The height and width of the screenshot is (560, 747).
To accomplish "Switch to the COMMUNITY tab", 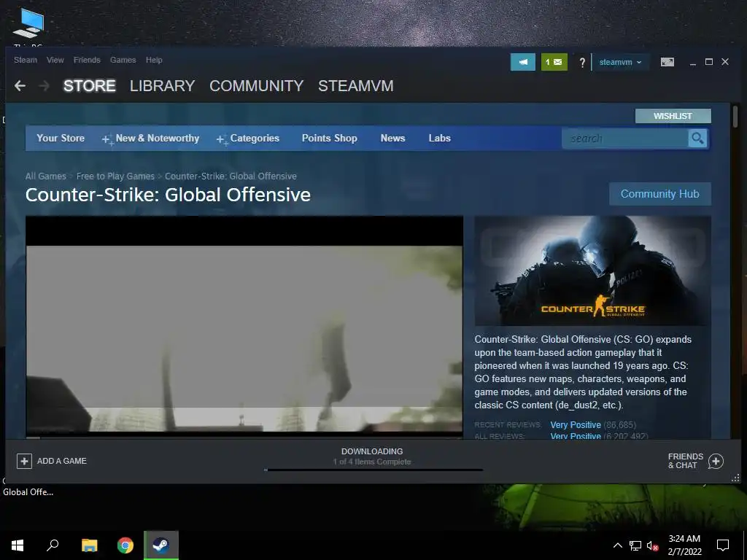I will coord(256,86).
